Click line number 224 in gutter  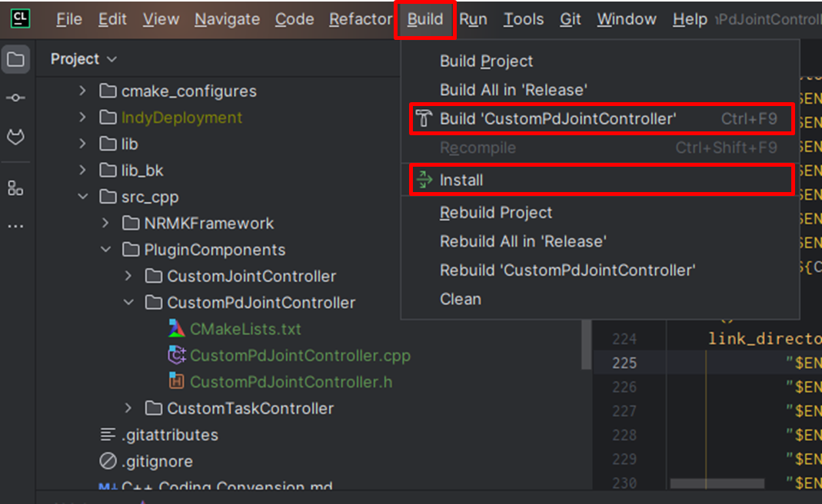[624, 339]
